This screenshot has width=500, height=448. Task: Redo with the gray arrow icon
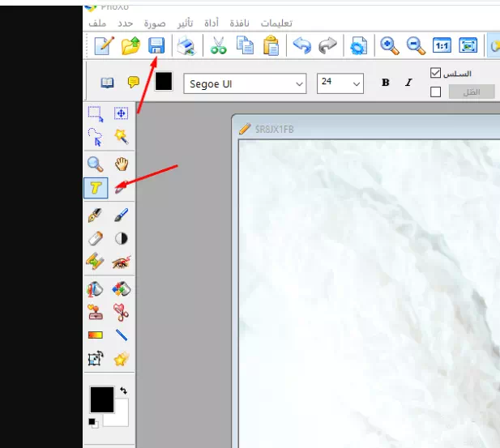pos(327,45)
